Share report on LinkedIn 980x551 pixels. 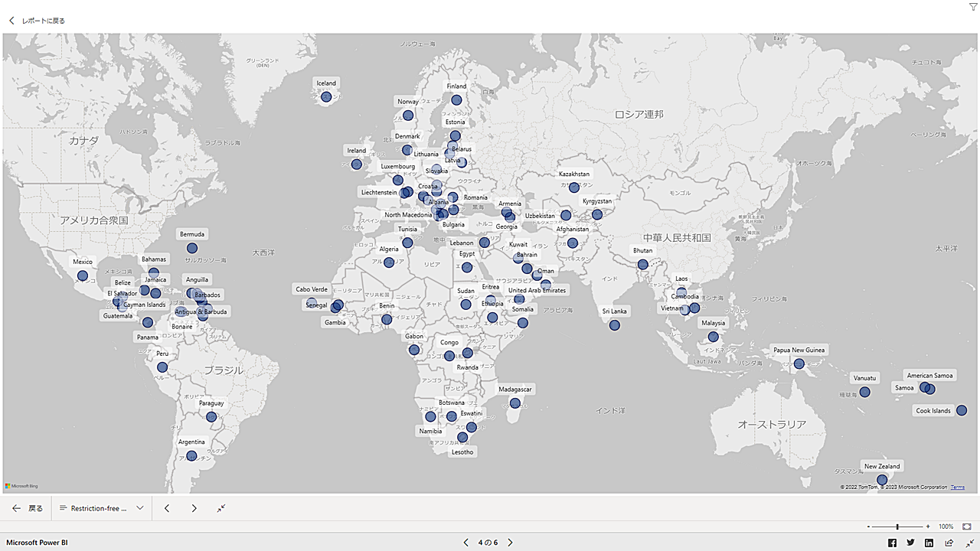929,543
